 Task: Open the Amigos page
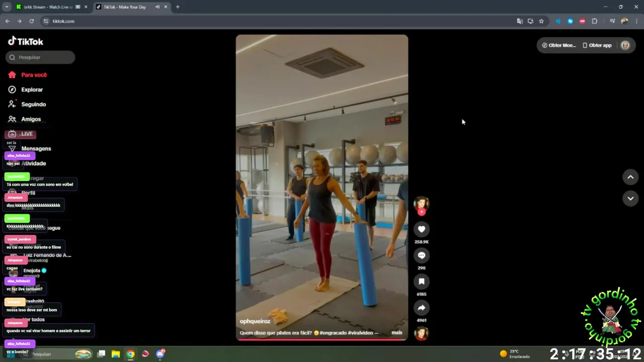(31, 119)
